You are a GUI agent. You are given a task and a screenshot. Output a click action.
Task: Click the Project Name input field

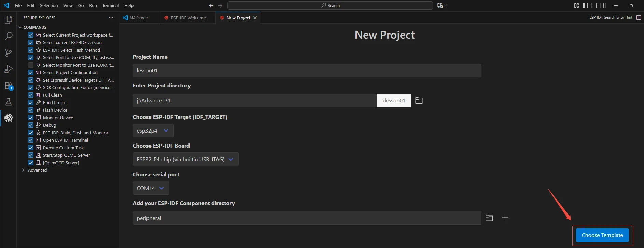307,70
